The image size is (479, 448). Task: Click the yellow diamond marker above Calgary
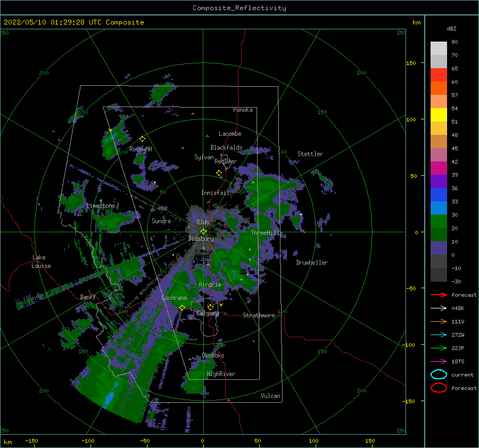pyautogui.click(x=210, y=307)
